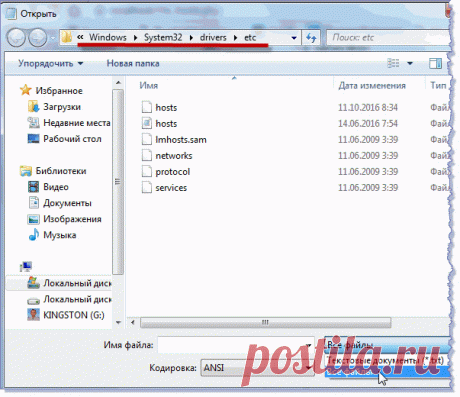
Task: Click the Видео library icon
Action: pyautogui.click(x=33, y=187)
